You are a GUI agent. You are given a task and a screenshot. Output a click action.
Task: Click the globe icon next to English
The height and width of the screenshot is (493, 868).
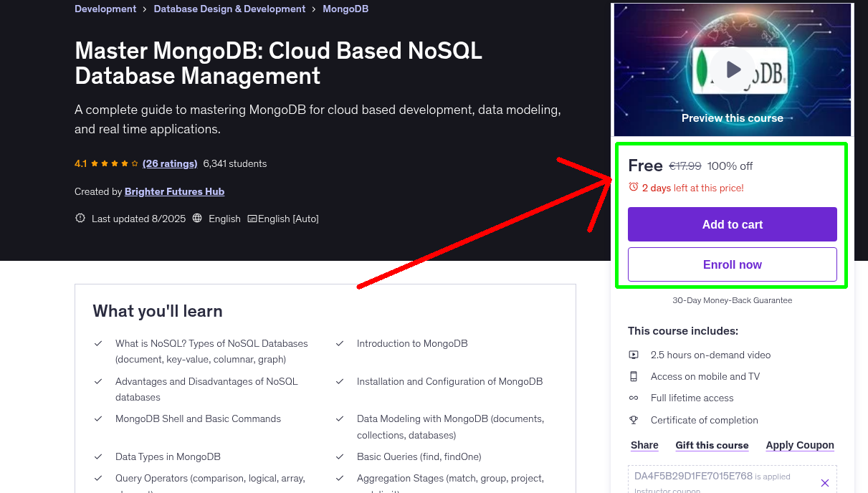point(196,219)
